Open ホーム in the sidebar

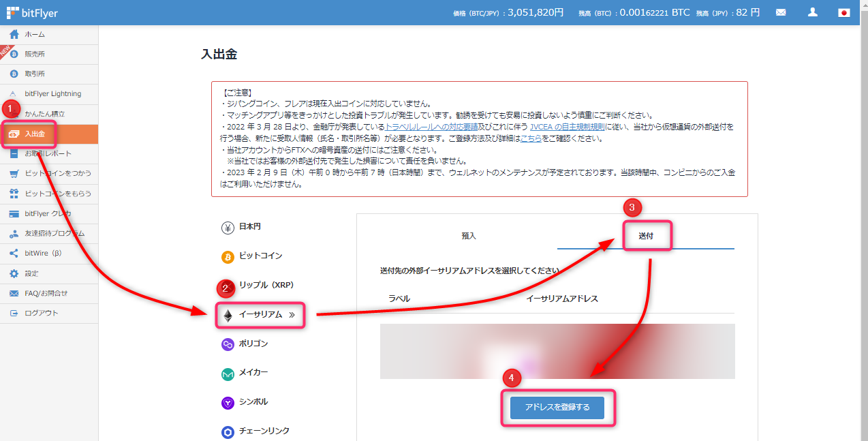pyautogui.click(x=49, y=34)
